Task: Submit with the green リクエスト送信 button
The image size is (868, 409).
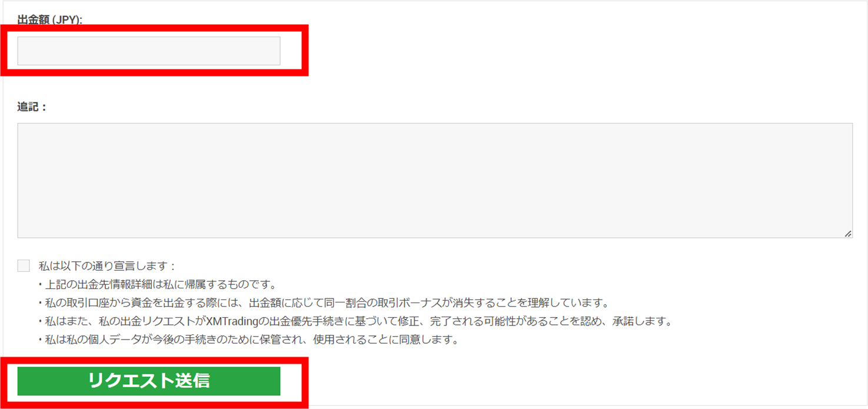Action: tap(149, 381)
